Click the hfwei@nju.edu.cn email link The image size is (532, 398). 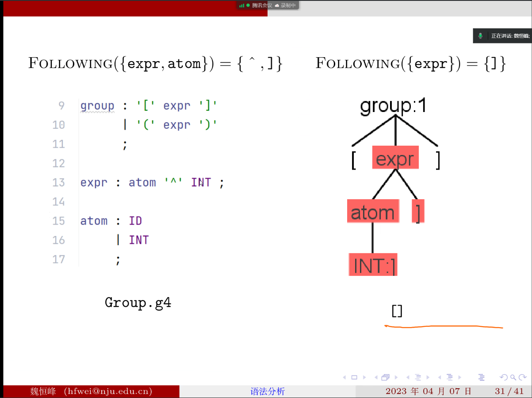104,391
